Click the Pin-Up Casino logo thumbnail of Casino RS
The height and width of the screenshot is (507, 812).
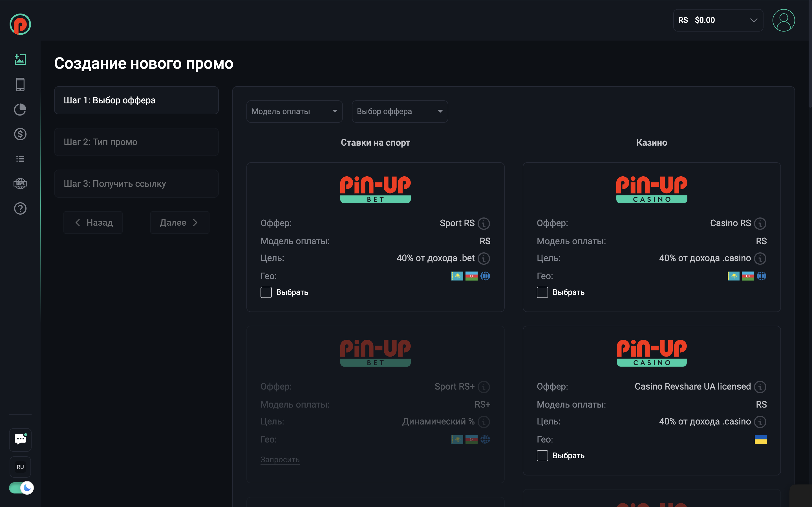(x=652, y=190)
